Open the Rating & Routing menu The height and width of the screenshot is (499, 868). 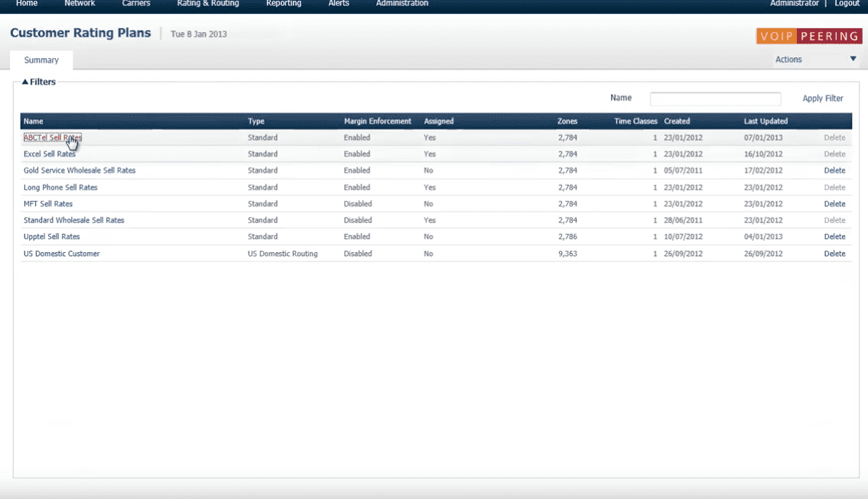(208, 4)
